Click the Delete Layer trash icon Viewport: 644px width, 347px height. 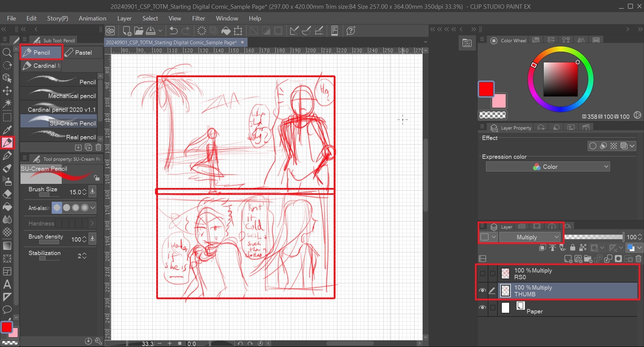638,259
